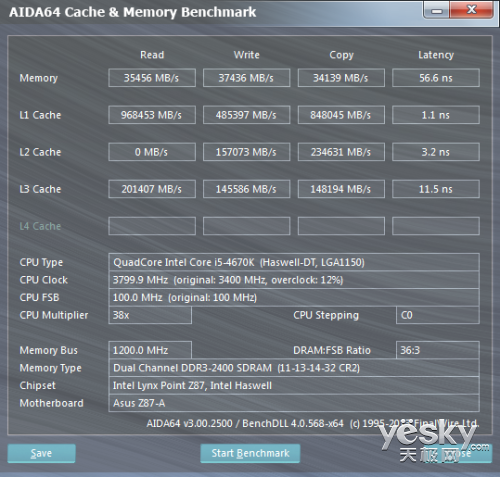Select the L1 Cache Read value box
This screenshot has width=500, height=477.
152,115
